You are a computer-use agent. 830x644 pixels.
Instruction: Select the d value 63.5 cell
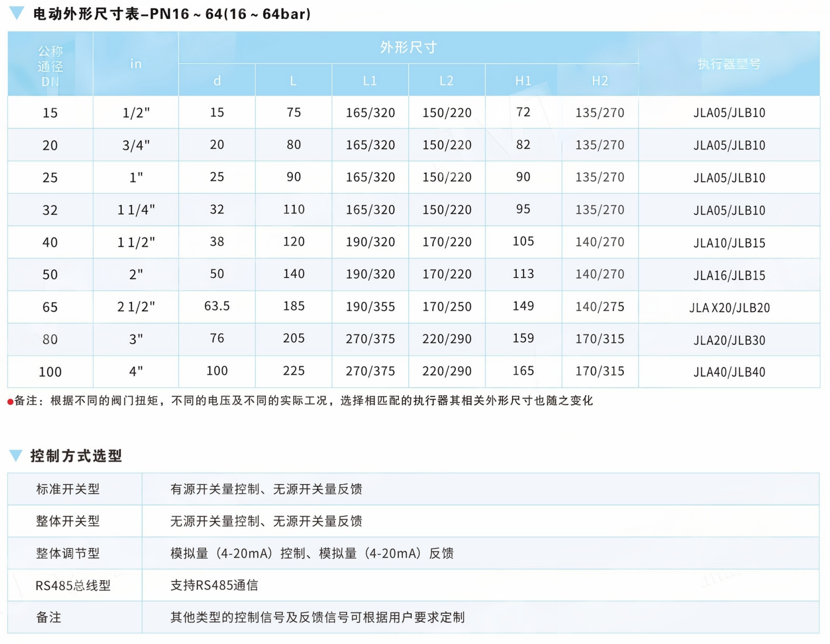pos(217,307)
